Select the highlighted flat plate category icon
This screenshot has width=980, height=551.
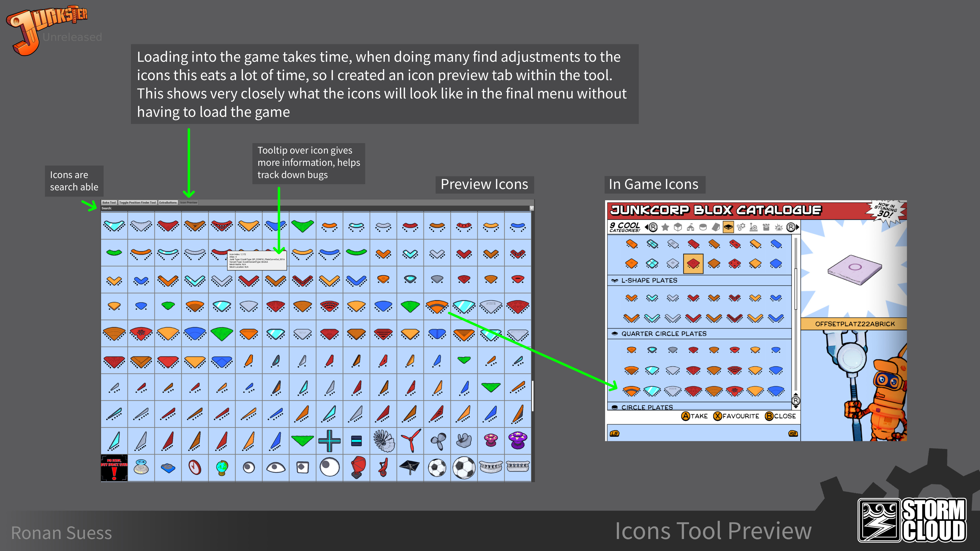pyautogui.click(x=729, y=227)
